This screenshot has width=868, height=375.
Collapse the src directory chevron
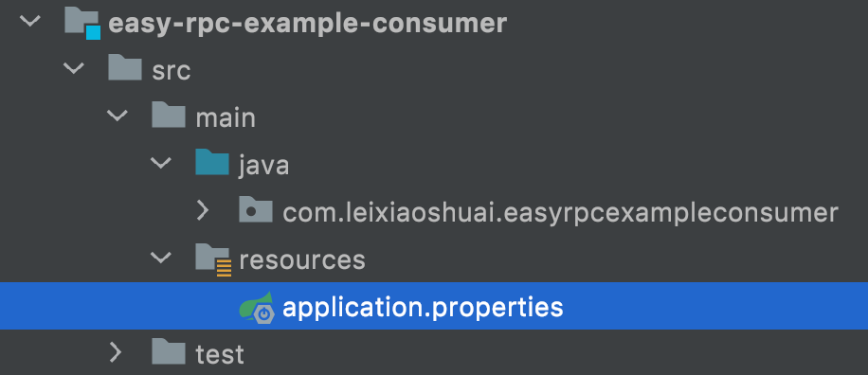(74, 68)
